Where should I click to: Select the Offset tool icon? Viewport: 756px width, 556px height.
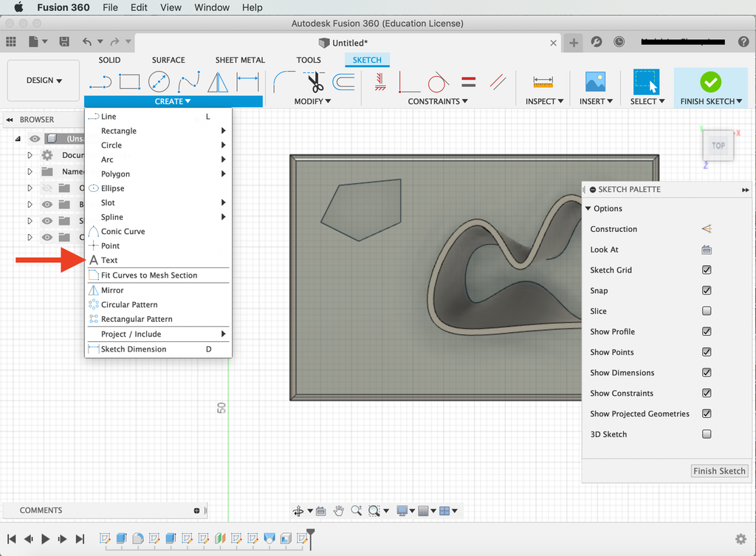344,81
